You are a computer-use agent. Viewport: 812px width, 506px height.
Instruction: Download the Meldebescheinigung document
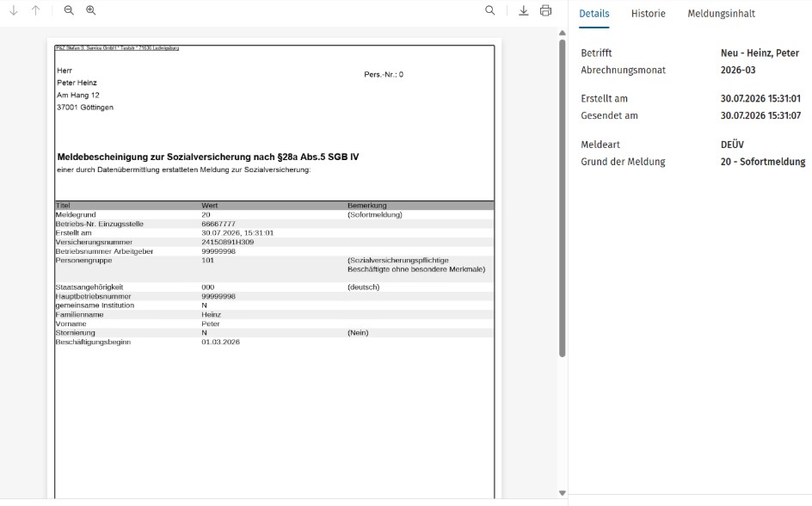click(x=524, y=10)
